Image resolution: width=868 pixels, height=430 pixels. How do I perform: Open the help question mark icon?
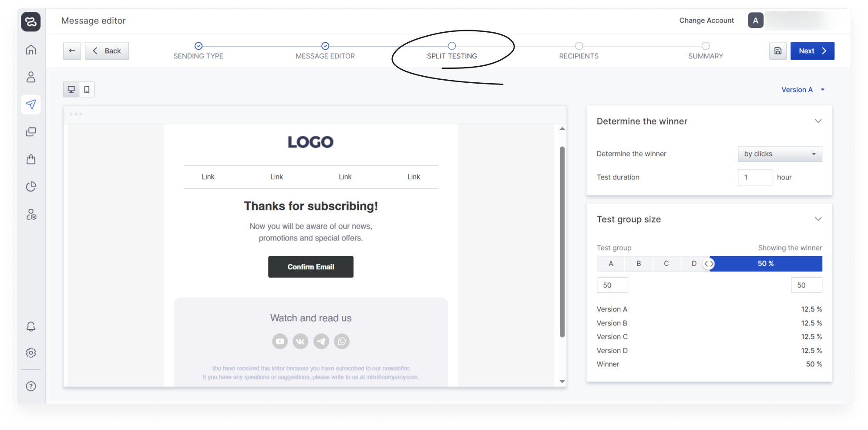click(31, 386)
